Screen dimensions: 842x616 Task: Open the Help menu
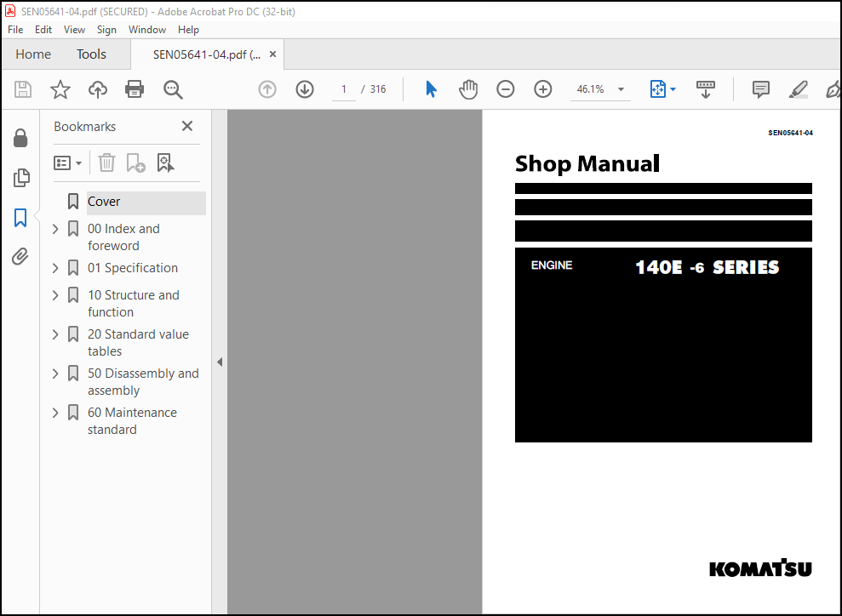point(188,30)
